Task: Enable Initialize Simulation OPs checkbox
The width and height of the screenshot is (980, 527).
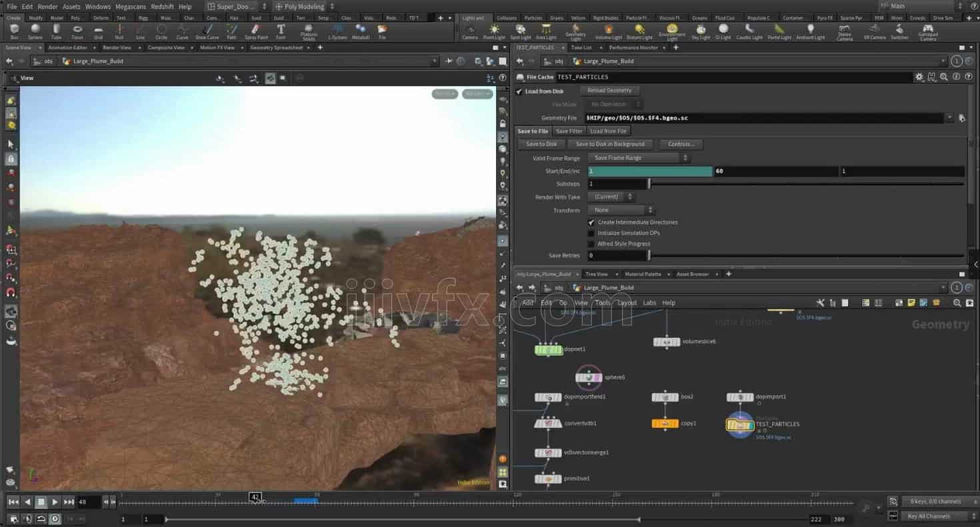Action: tap(591, 233)
